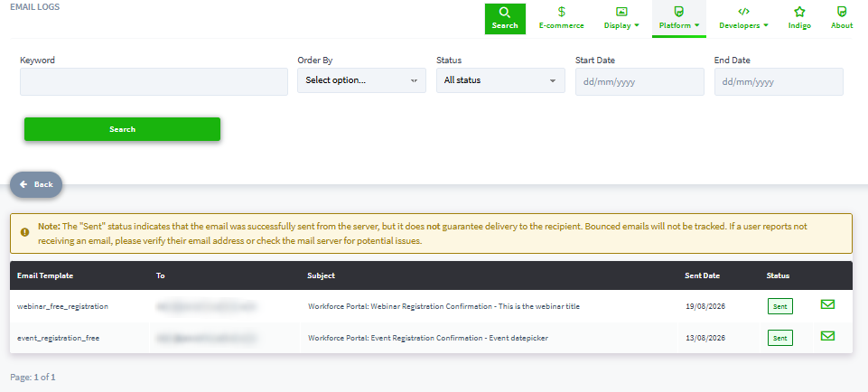Open the envelope icon for webinar_free_registration row
This screenshot has width=868, height=392.
pyautogui.click(x=827, y=304)
